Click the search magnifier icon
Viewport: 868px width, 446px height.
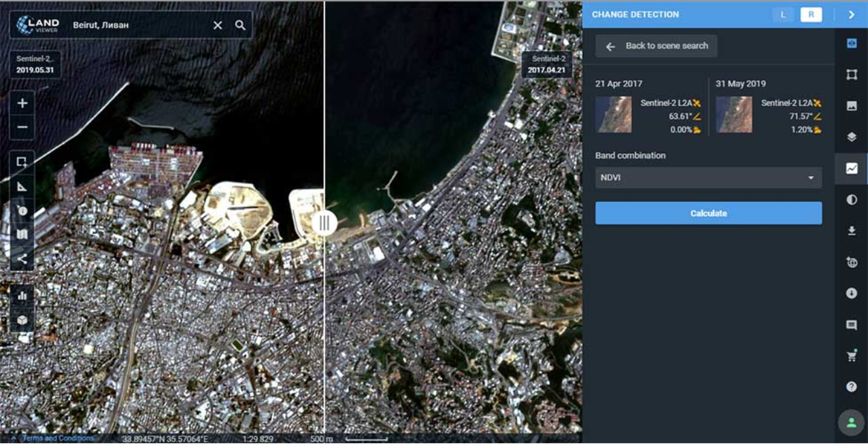tap(240, 25)
